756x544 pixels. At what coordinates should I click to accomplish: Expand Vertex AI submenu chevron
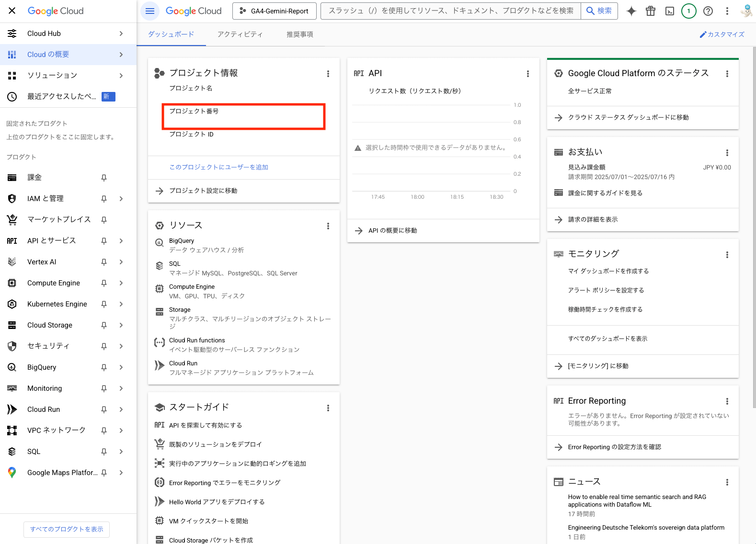tap(121, 262)
